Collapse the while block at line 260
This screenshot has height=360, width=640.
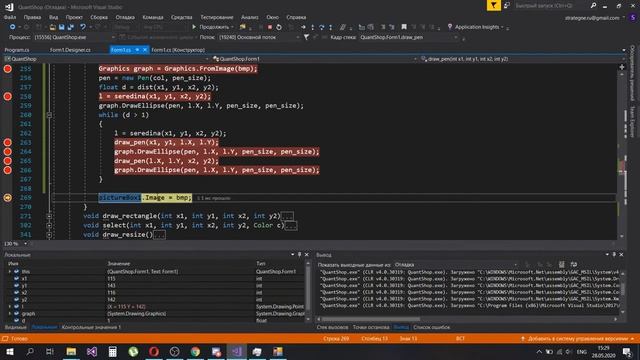(49, 115)
